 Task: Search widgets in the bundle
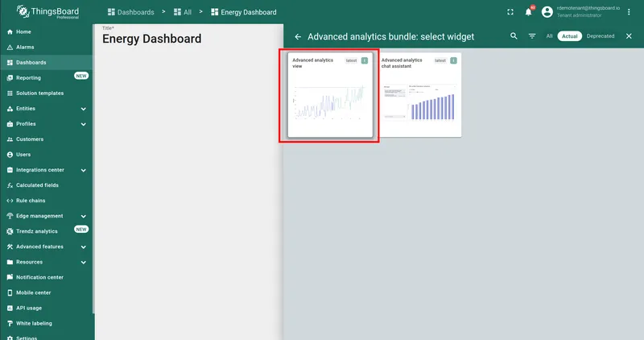pos(514,36)
